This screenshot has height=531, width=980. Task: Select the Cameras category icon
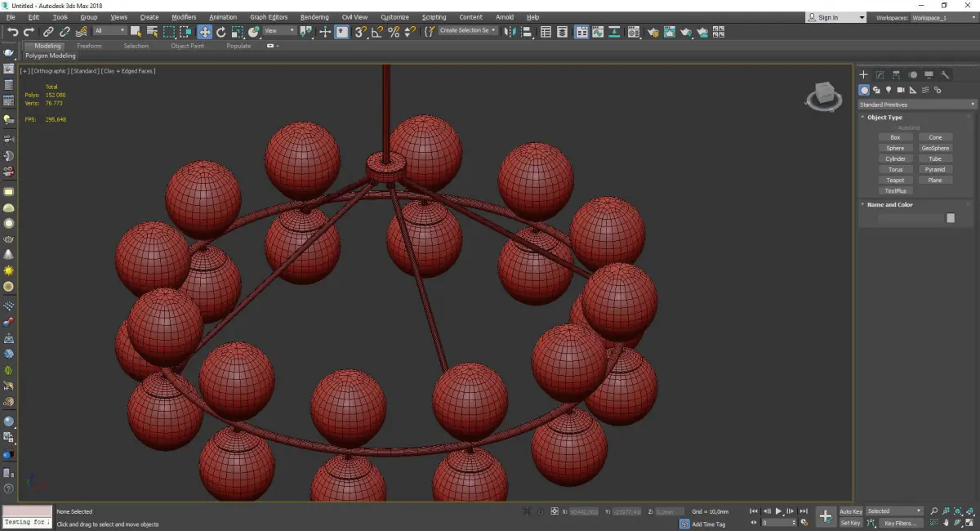901,90
